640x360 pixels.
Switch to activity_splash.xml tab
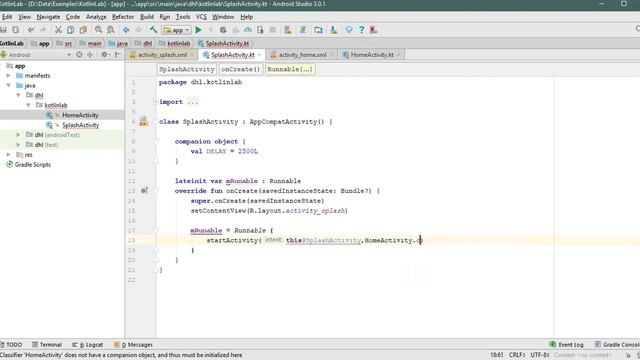click(162, 55)
